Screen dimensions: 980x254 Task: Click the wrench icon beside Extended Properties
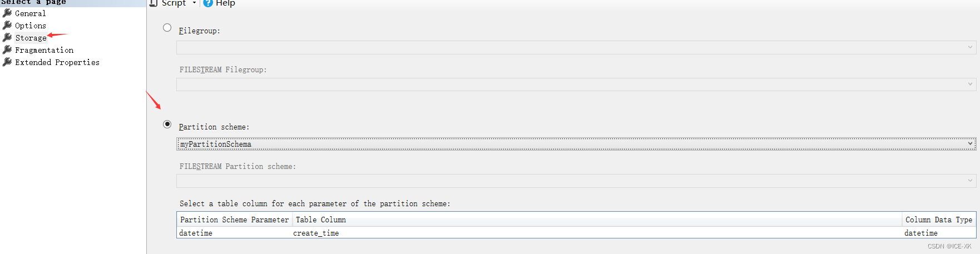click(7, 62)
